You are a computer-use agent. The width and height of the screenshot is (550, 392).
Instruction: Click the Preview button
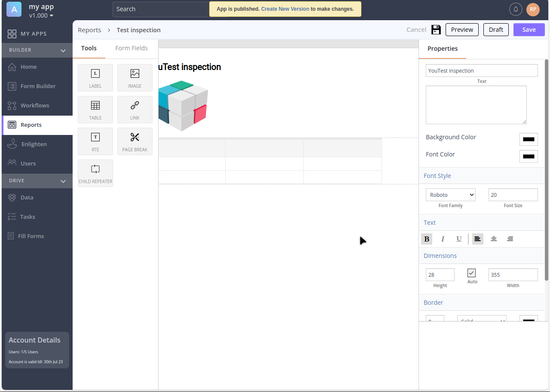(x=462, y=30)
